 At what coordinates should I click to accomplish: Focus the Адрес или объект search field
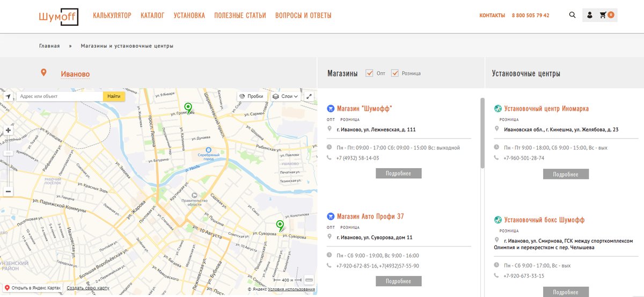60,97
